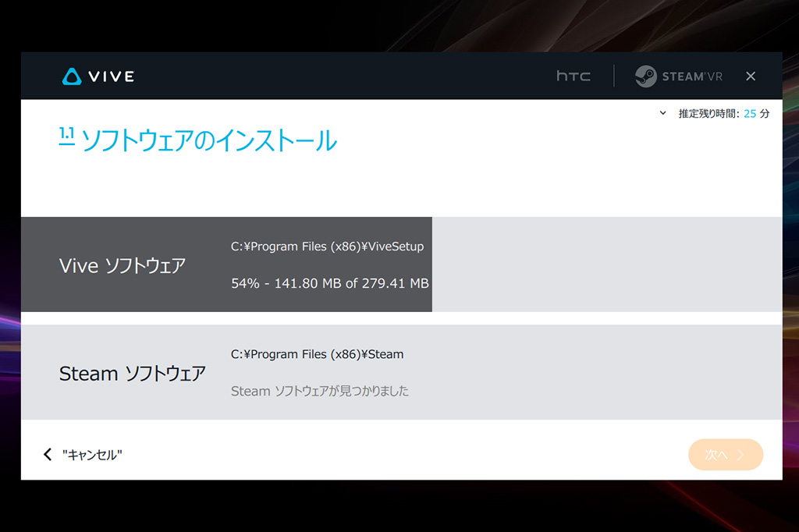Click the 推定残り時間 25 分 text
Screen dimensions: 799x532
pyautogui.click(x=723, y=114)
